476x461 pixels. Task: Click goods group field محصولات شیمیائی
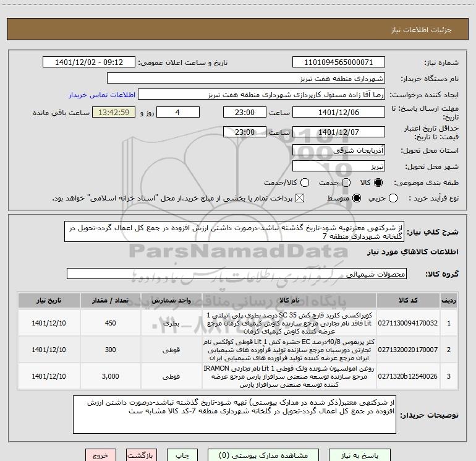237,274
